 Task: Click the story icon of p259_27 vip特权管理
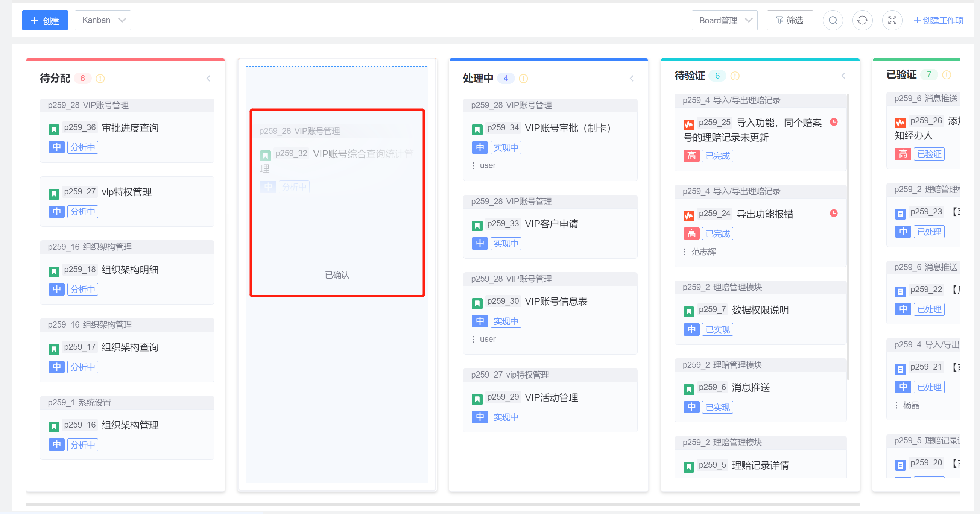click(x=54, y=194)
